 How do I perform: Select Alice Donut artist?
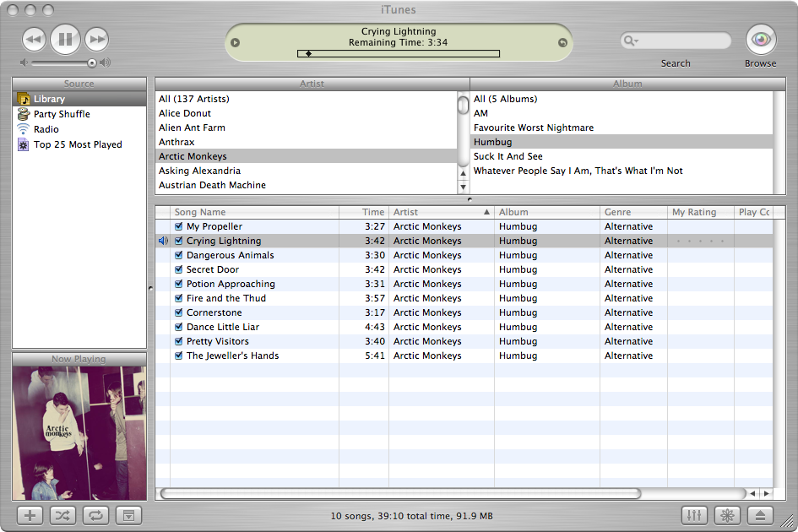coord(307,113)
